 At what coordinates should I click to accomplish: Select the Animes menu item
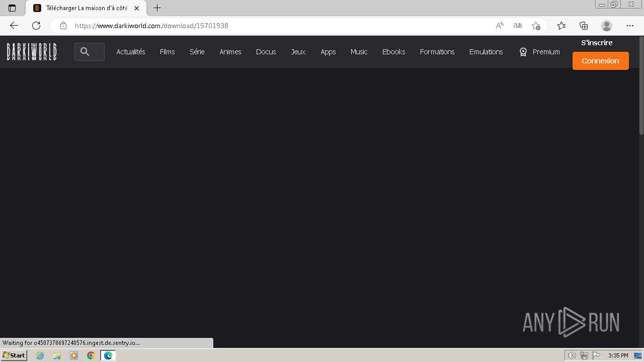(230, 52)
